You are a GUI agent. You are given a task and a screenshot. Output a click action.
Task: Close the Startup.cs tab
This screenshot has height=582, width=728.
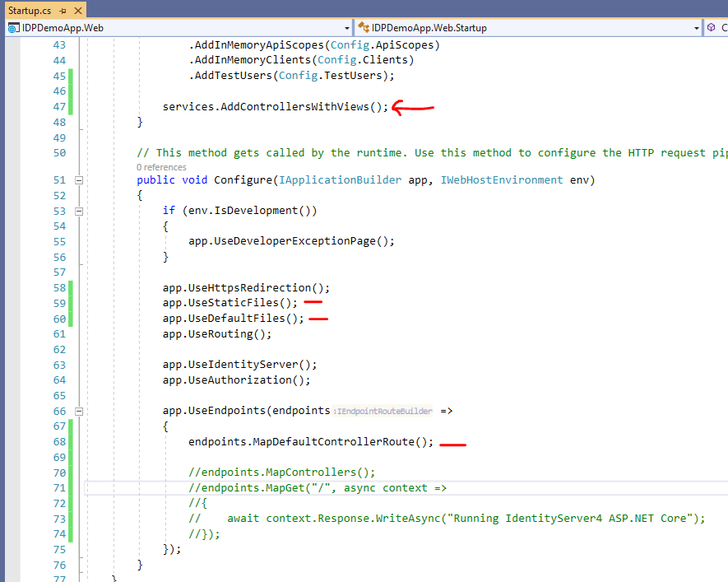(78, 11)
